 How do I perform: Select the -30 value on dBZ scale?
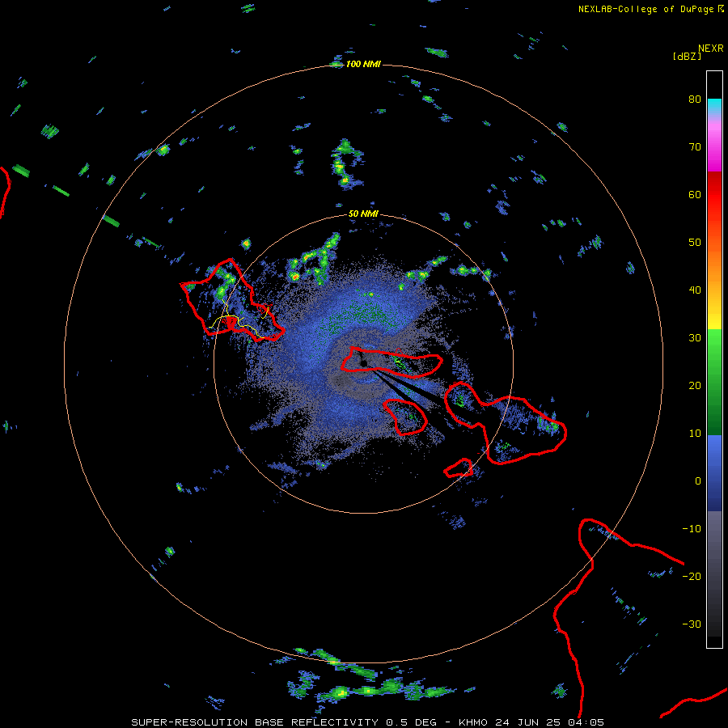point(692,624)
